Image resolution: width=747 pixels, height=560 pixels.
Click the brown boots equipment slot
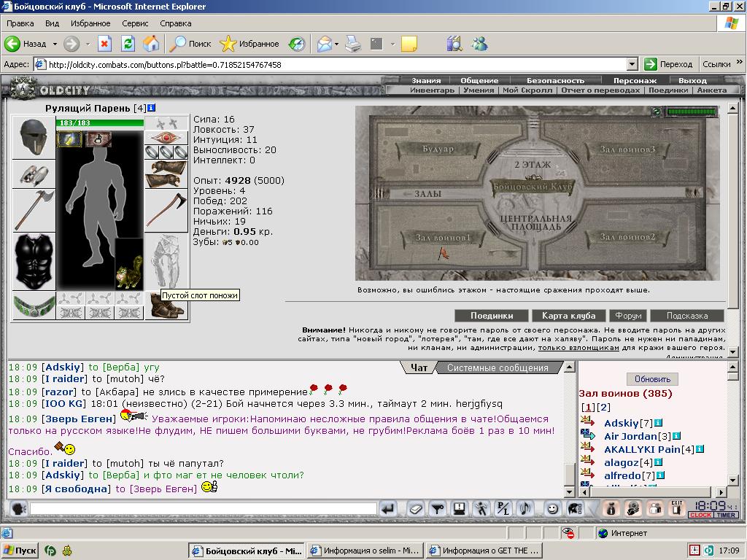click(x=166, y=306)
